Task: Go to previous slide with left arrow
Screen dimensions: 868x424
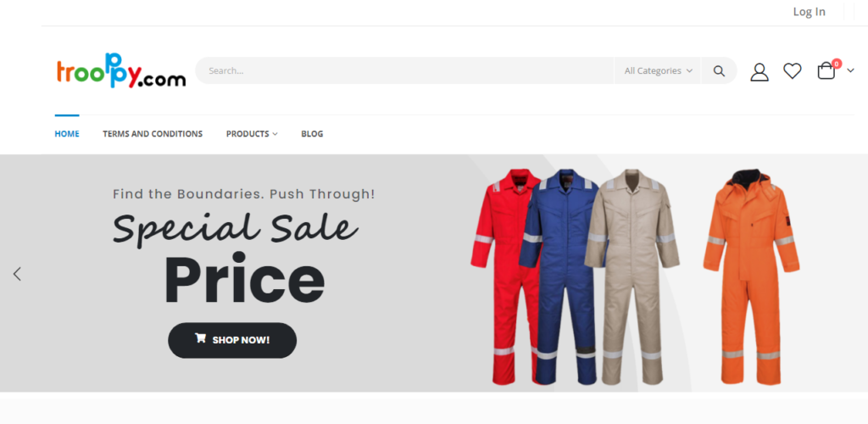Action: [x=17, y=273]
